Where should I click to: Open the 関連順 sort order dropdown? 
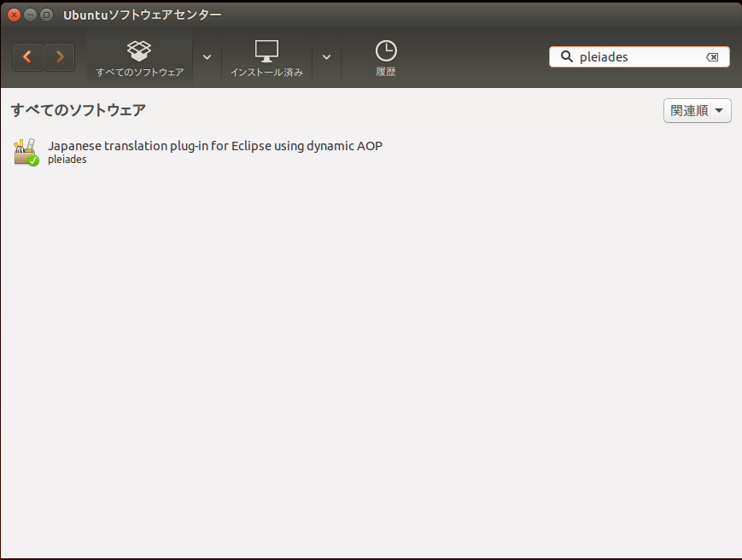point(698,111)
